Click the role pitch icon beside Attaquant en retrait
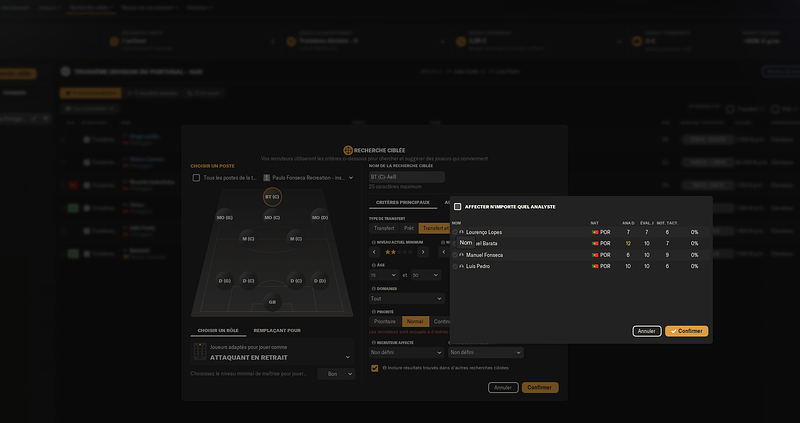 [x=200, y=352]
